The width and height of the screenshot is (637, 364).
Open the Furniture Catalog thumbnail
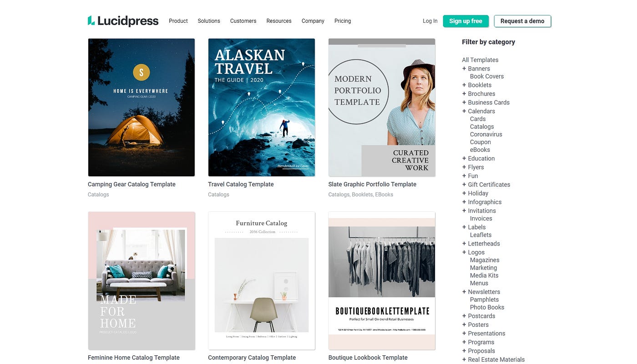click(x=262, y=280)
